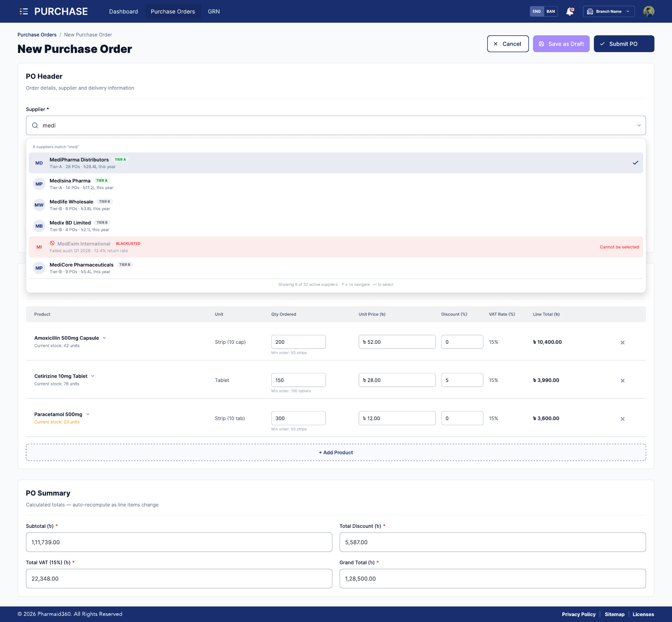Open the Licenses link
The width and height of the screenshot is (672, 622).
click(643, 614)
